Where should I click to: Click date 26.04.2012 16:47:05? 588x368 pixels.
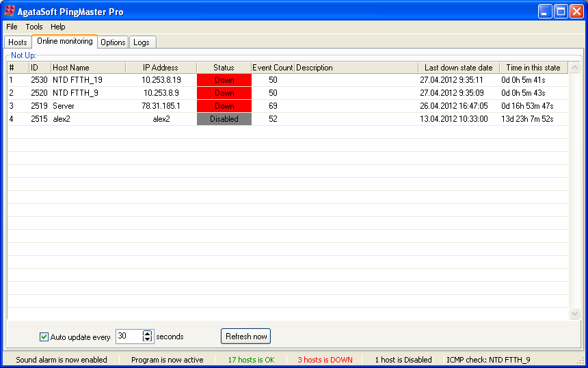(x=454, y=106)
